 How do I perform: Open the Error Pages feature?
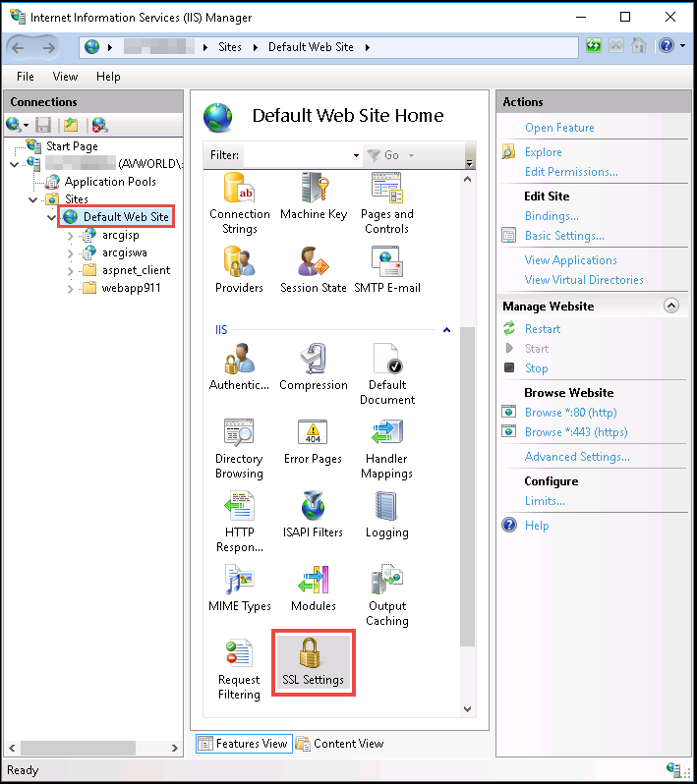click(314, 441)
